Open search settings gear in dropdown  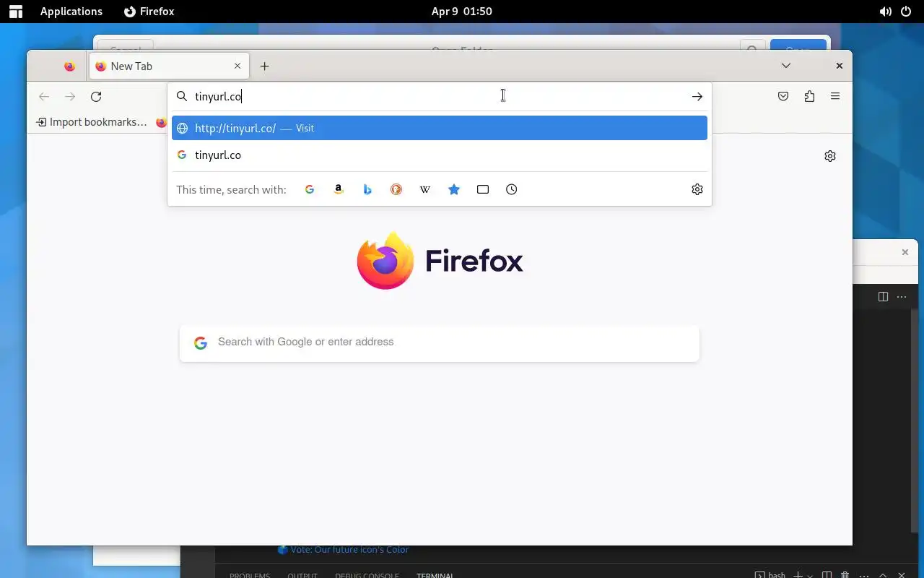(x=697, y=189)
